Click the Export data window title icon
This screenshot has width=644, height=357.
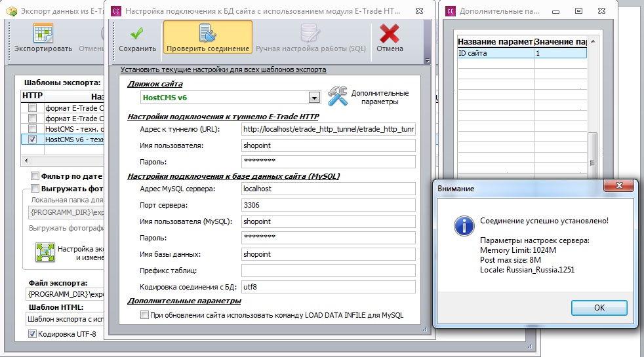(12, 11)
